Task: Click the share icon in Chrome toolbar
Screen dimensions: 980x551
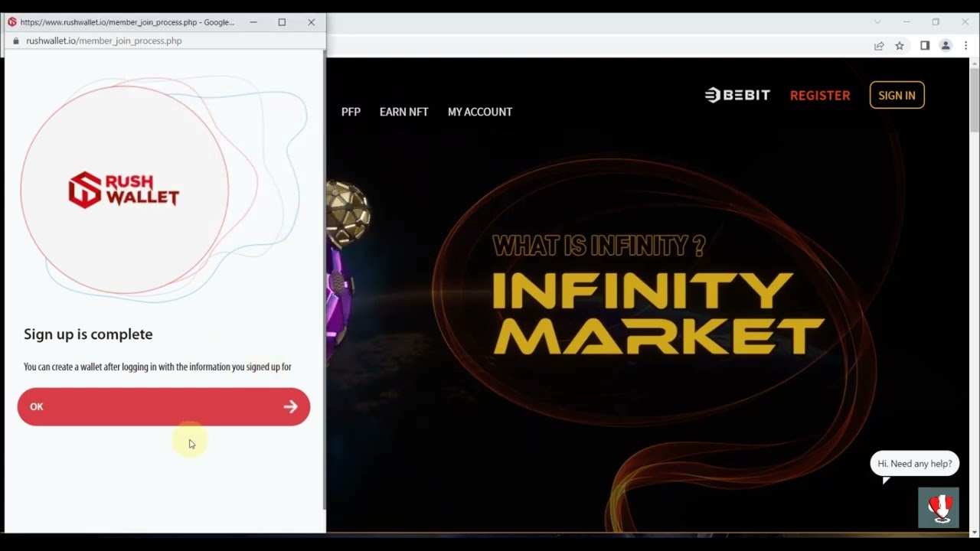Action: [879, 46]
